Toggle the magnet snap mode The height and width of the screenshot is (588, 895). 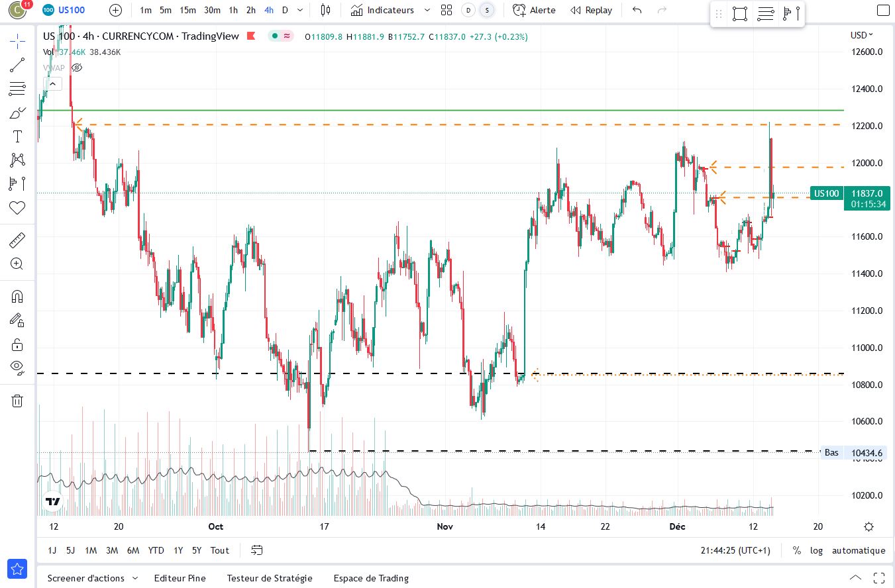coord(17,296)
